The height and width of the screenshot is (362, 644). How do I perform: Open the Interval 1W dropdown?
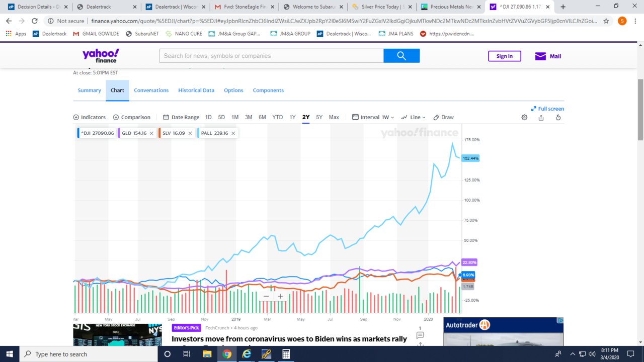coord(373,117)
